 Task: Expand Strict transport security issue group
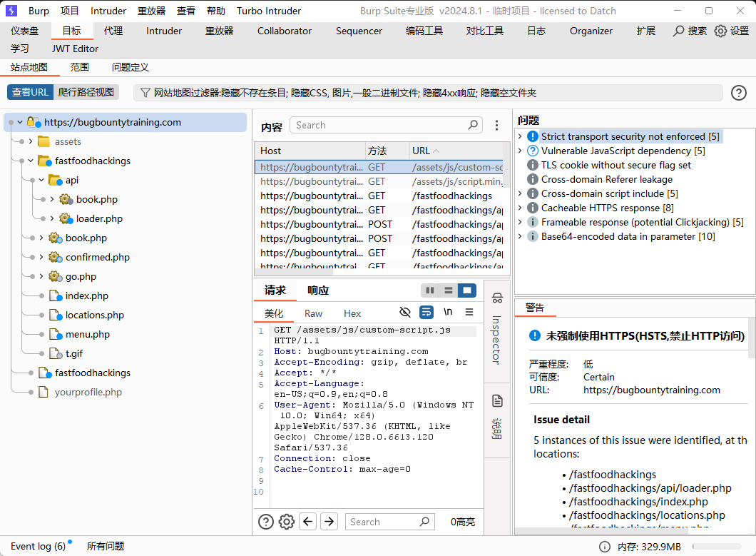520,136
